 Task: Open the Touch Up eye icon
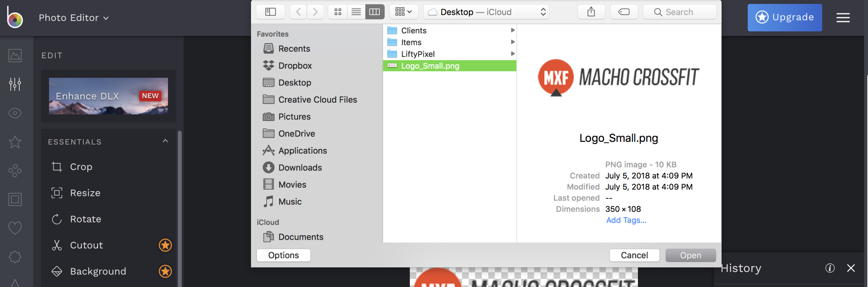point(15,113)
